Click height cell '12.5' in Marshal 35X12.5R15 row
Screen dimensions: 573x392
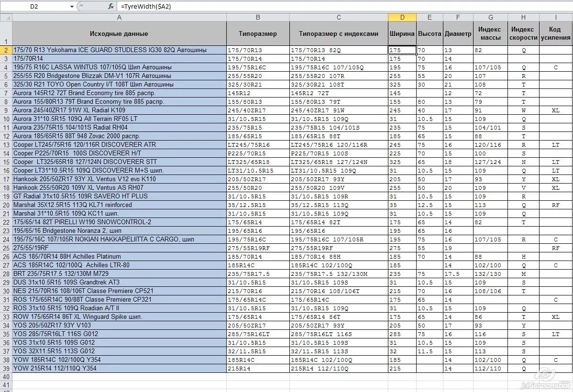point(430,205)
